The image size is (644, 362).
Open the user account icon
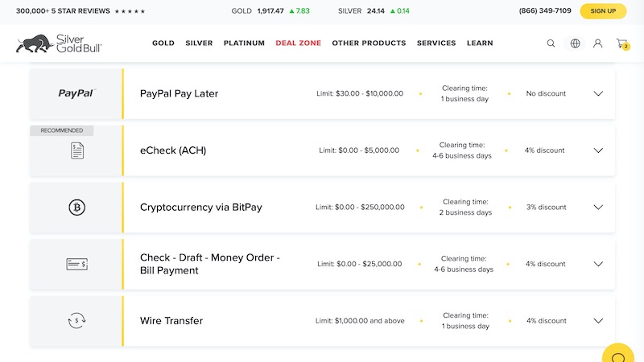click(597, 43)
